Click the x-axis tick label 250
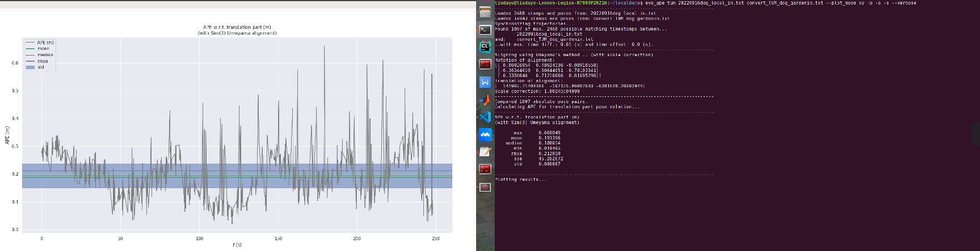 point(436,239)
